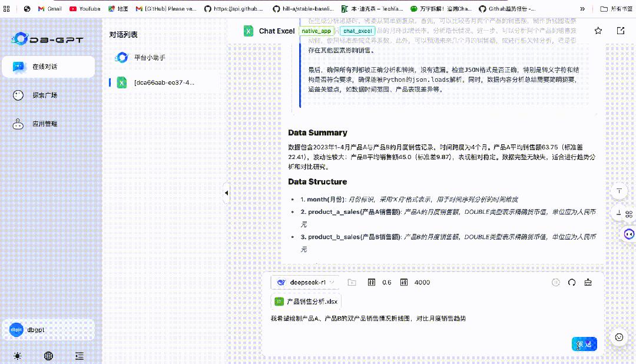Switch language using the globe icon
Image resolution: width=636 pixels, height=364 pixels.
48,356
